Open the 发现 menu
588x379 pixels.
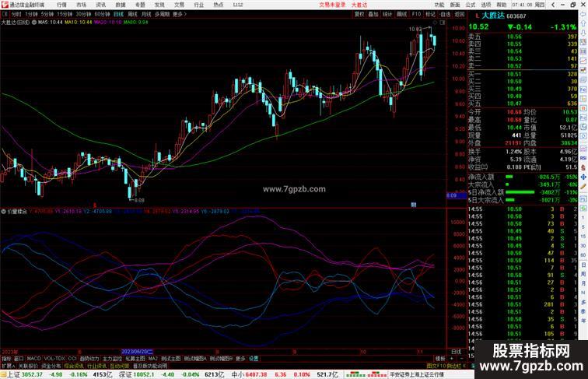159,5
